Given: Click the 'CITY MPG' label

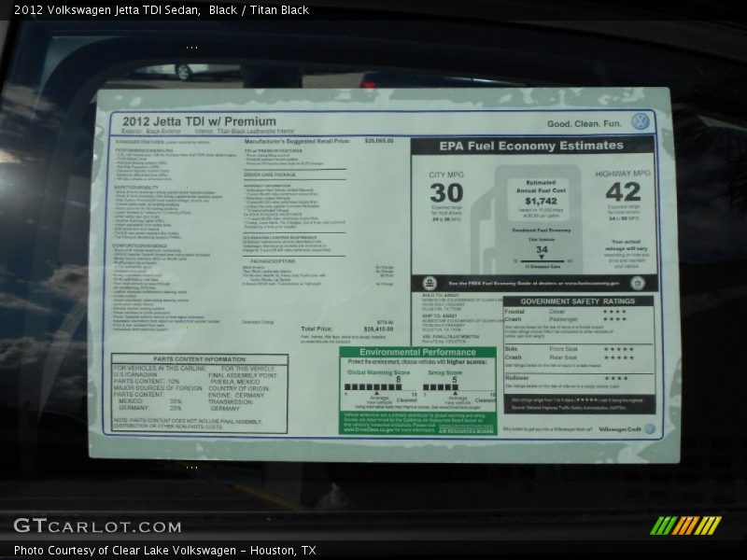Looking at the screenshot, I should [x=446, y=175].
